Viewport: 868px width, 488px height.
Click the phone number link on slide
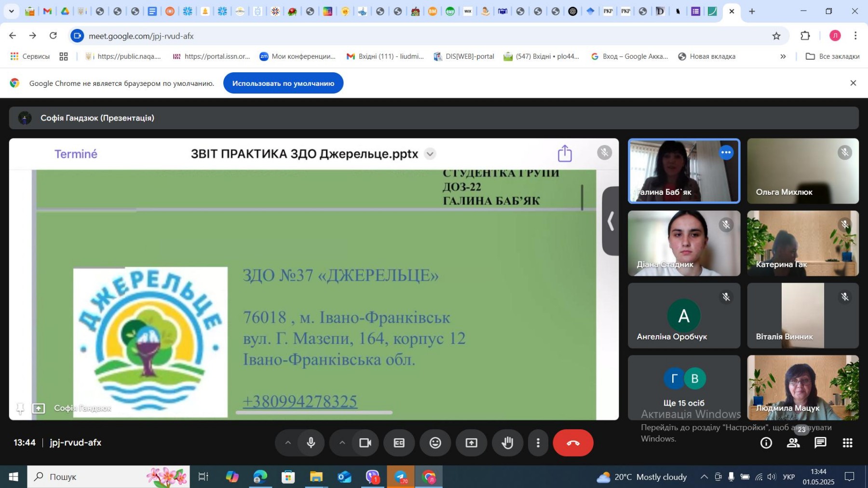pyautogui.click(x=299, y=401)
